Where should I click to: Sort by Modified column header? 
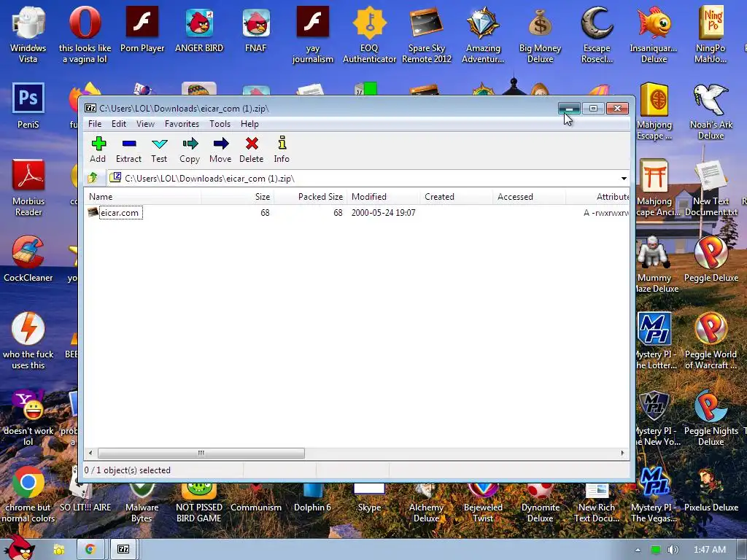pyautogui.click(x=384, y=197)
